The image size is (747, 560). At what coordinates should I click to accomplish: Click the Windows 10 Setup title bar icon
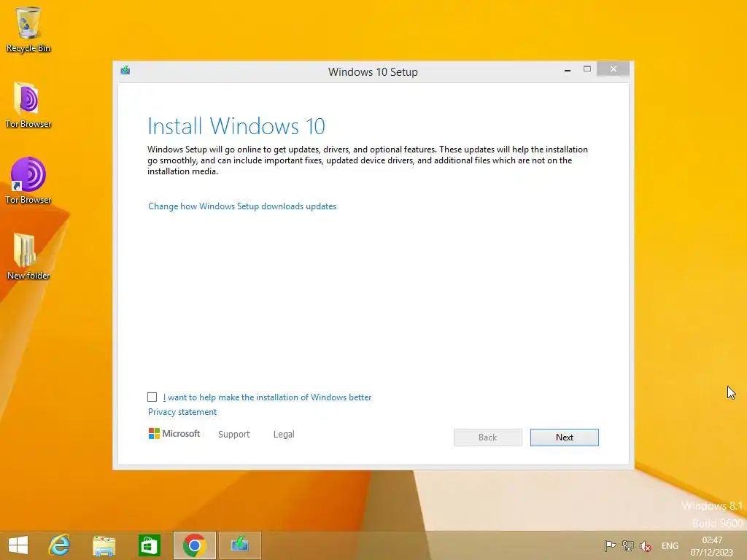(125, 71)
